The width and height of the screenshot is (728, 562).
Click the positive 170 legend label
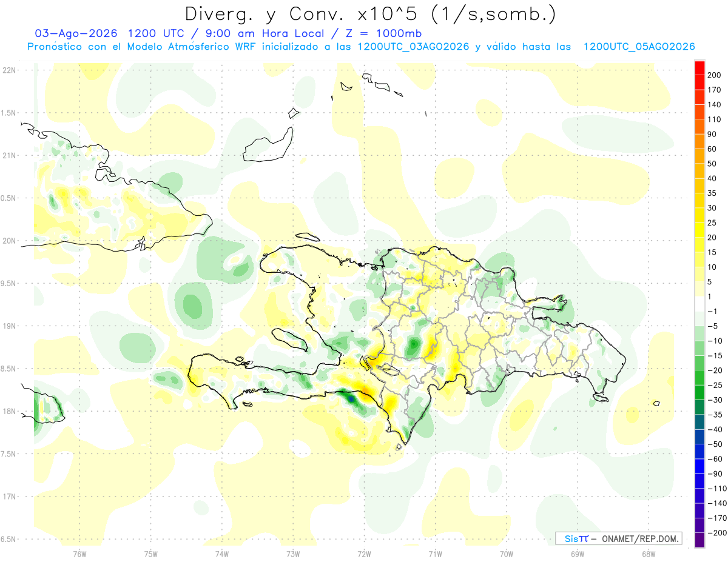714,90
